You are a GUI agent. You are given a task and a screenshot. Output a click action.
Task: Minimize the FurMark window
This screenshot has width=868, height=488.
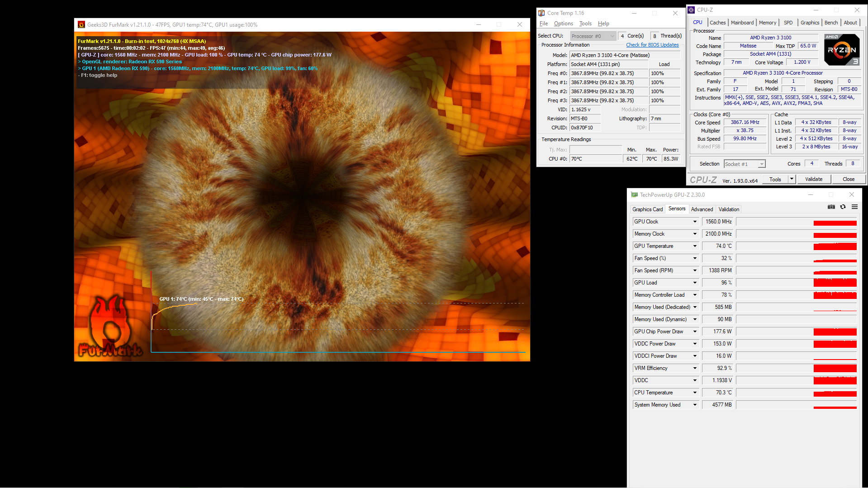click(x=479, y=25)
